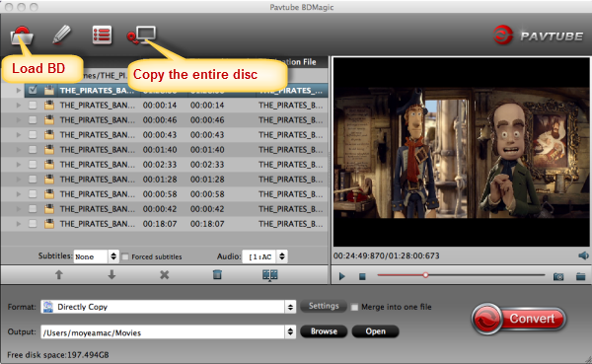Move selected item up with arrow icon
The width and height of the screenshot is (592, 364).
(x=59, y=275)
